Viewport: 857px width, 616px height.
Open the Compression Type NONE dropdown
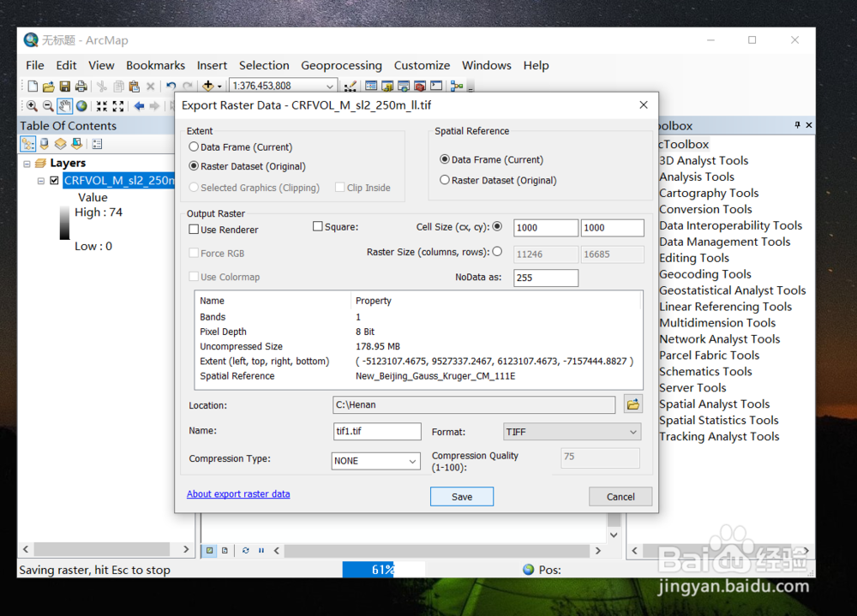pos(376,461)
